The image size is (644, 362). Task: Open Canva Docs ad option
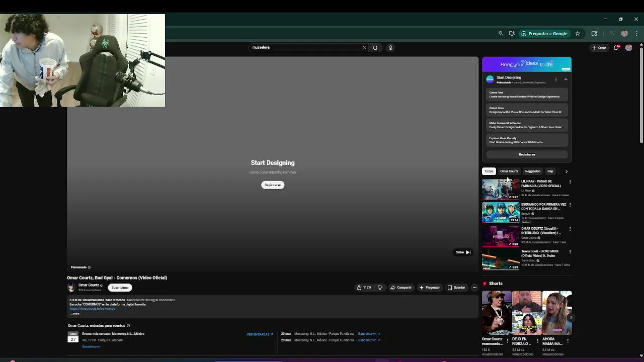[x=527, y=110]
